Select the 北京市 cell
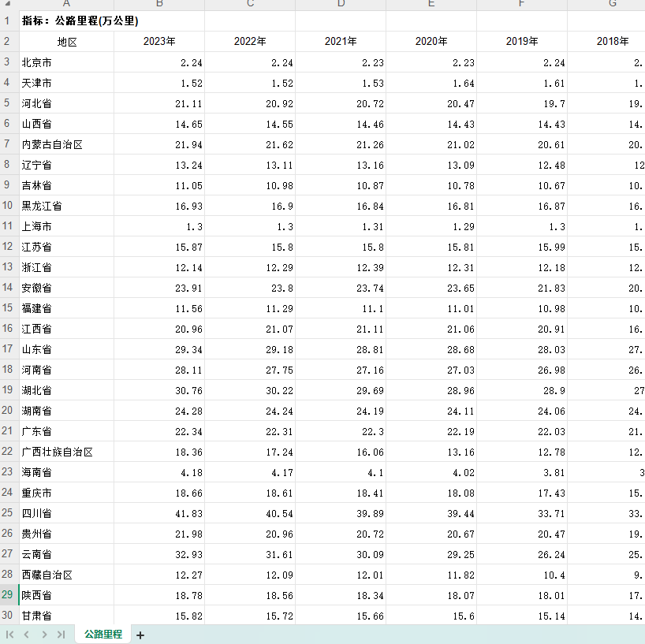The image size is (645, 644). [x=67, y=62]
